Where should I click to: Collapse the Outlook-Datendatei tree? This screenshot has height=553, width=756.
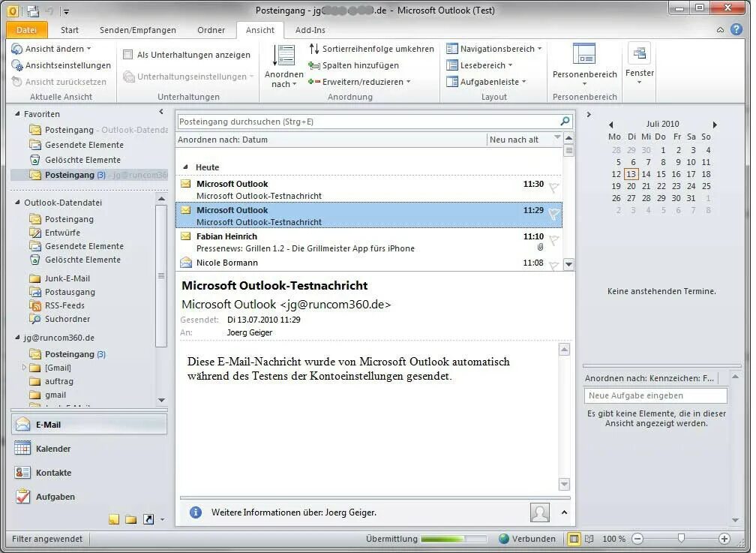[17, 202]
